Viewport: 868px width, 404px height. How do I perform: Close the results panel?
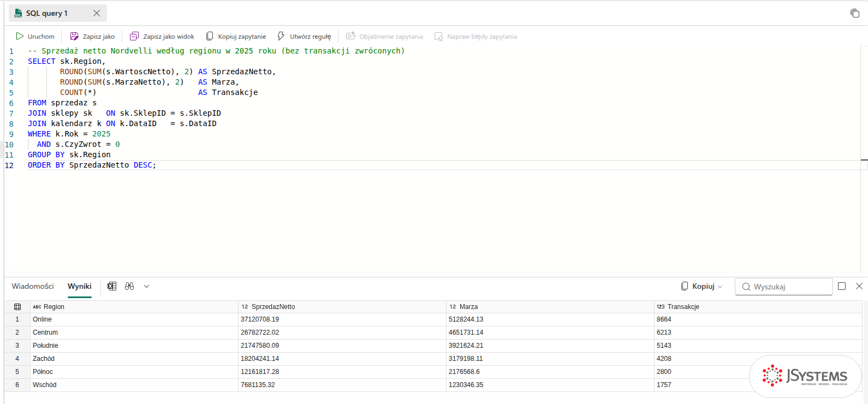(859, 286)
